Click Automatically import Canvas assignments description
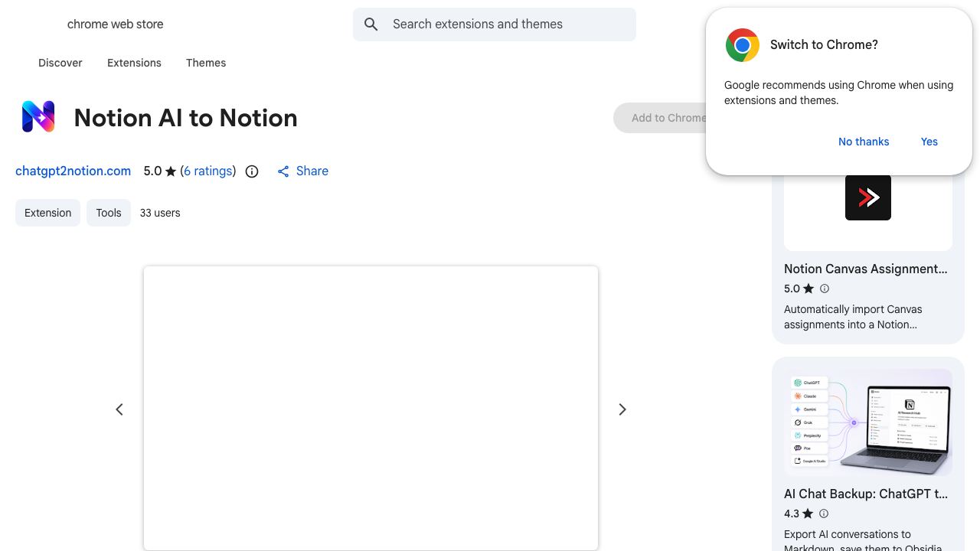The width and height of the screenshot is (980, 551). point(853,317)
